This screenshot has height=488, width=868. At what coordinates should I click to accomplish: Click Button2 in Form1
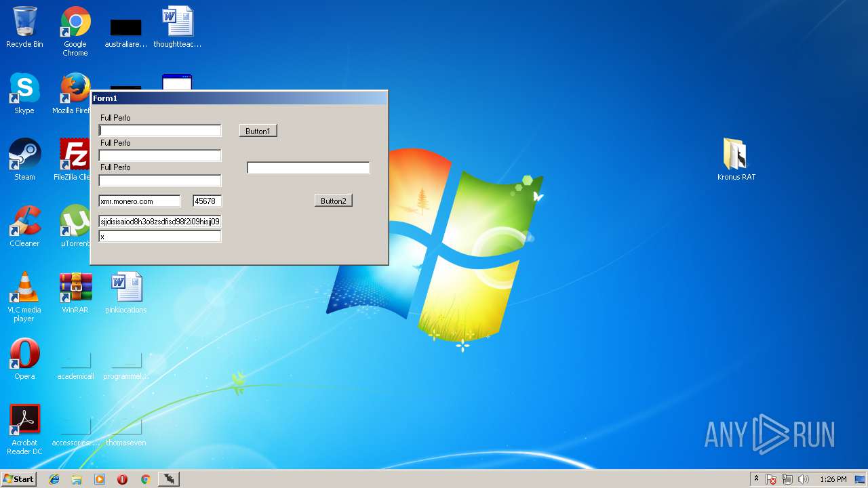coord(333,201)
